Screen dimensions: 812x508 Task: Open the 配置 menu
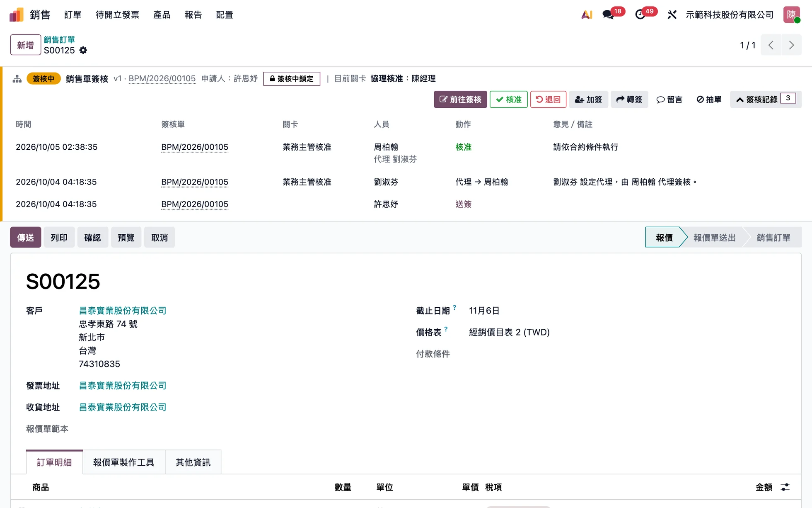pos(225,15)
